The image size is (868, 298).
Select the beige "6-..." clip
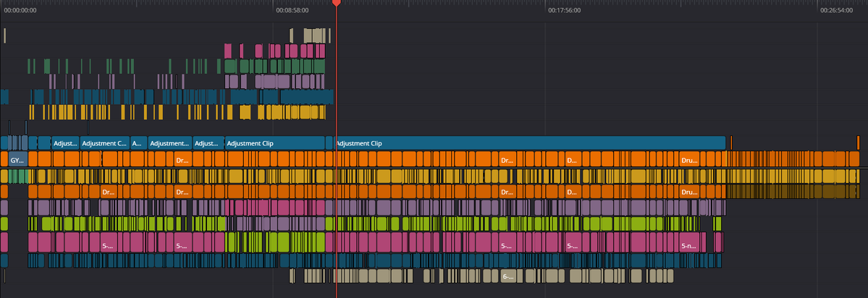(507, 276)
